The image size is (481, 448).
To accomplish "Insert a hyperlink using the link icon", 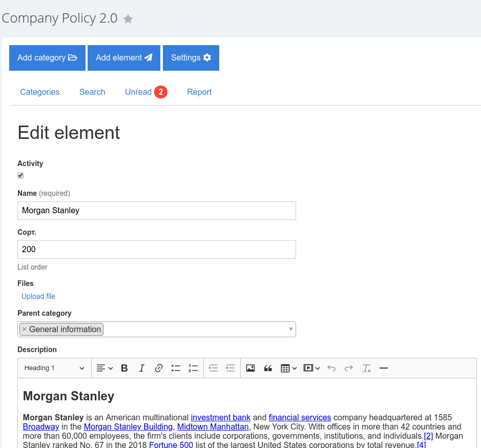I will click(159, 368).
